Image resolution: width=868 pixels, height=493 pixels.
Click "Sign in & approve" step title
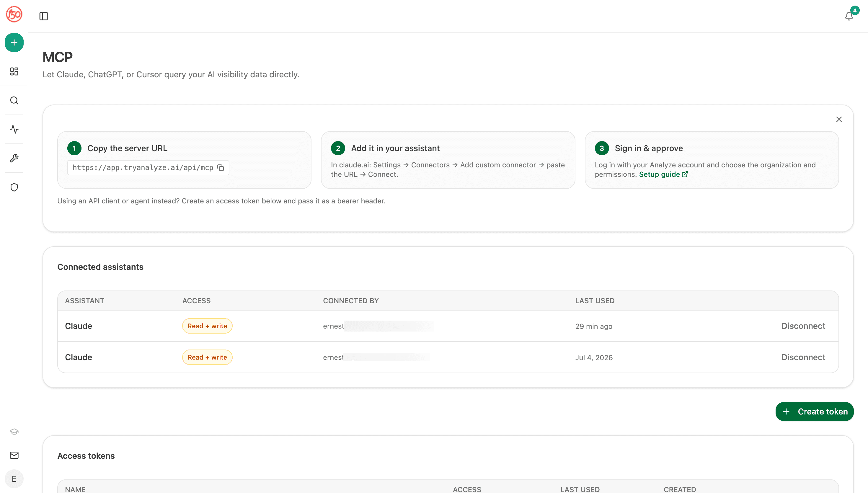649,148
